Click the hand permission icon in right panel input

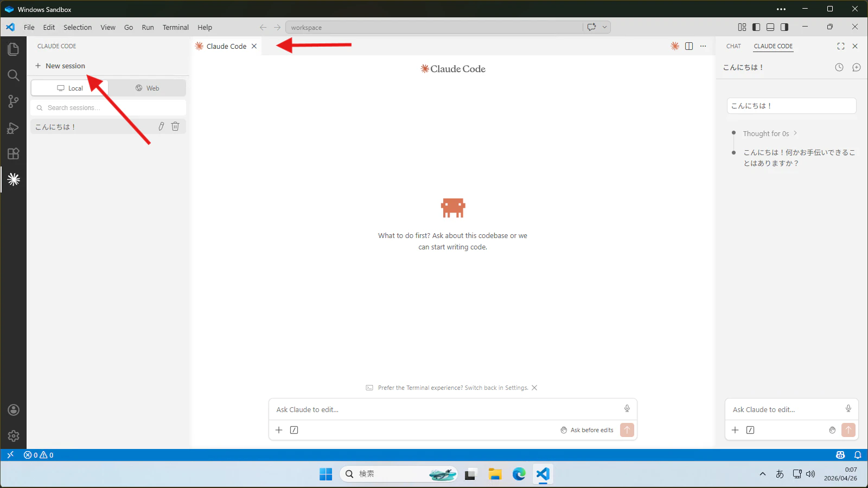point(832,430)
